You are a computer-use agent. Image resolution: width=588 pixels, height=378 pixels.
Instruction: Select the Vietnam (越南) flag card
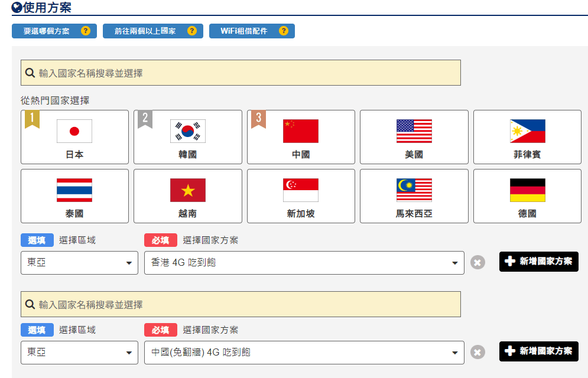(188, 196)
